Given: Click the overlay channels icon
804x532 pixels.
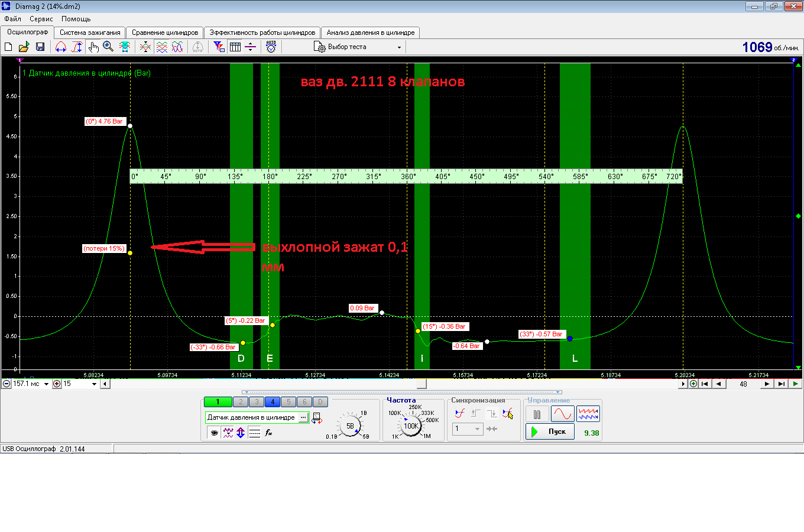Looking at the screenshot, I should (145, 47).
